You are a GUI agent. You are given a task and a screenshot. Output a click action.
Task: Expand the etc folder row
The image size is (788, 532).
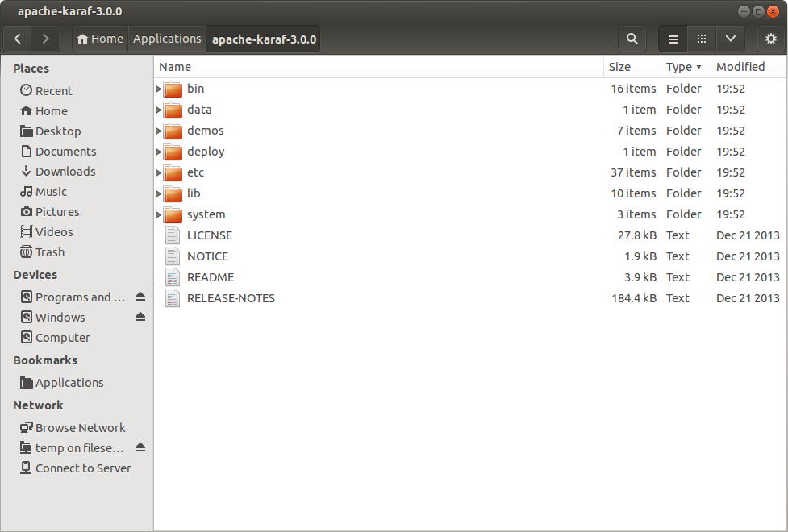point(157,172)
